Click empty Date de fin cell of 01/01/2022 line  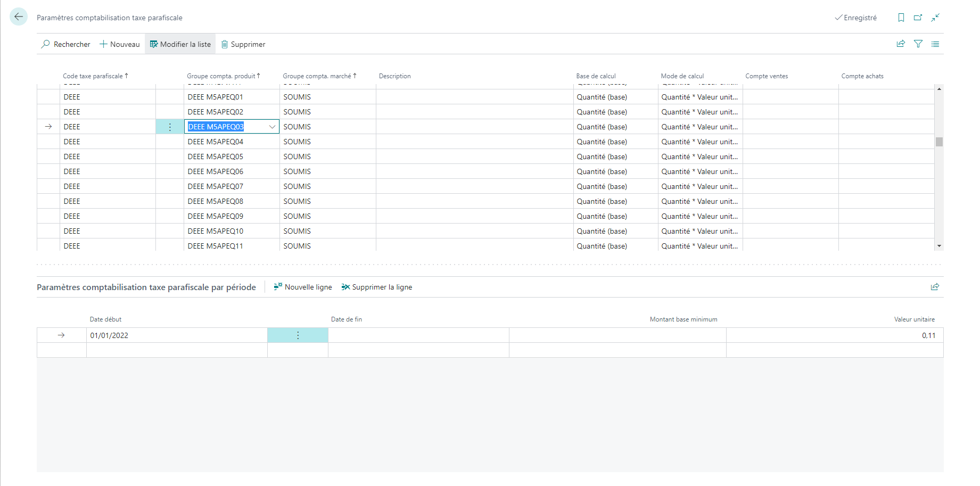tap(418, 335)
